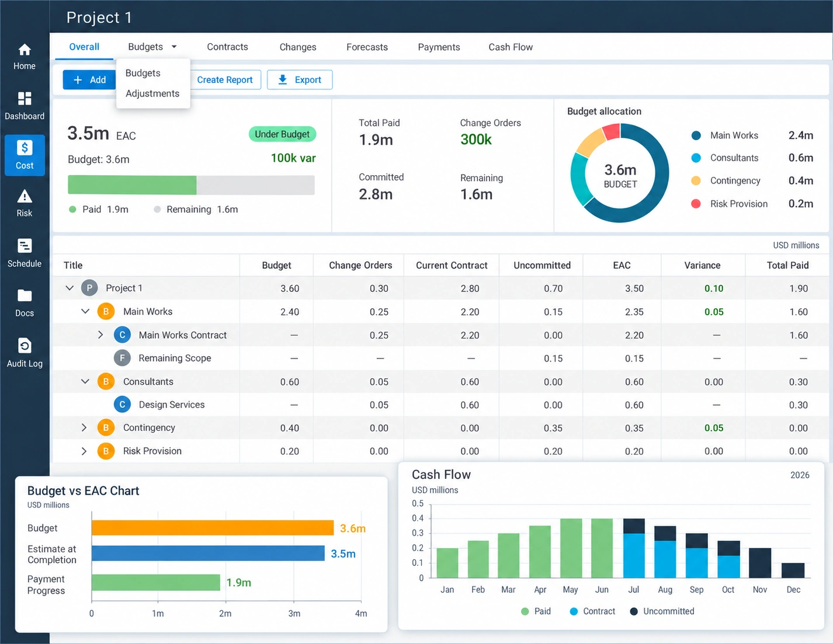The image size is (833, 644).
Task: Expand the Contingency row
Action: point(84,427)
